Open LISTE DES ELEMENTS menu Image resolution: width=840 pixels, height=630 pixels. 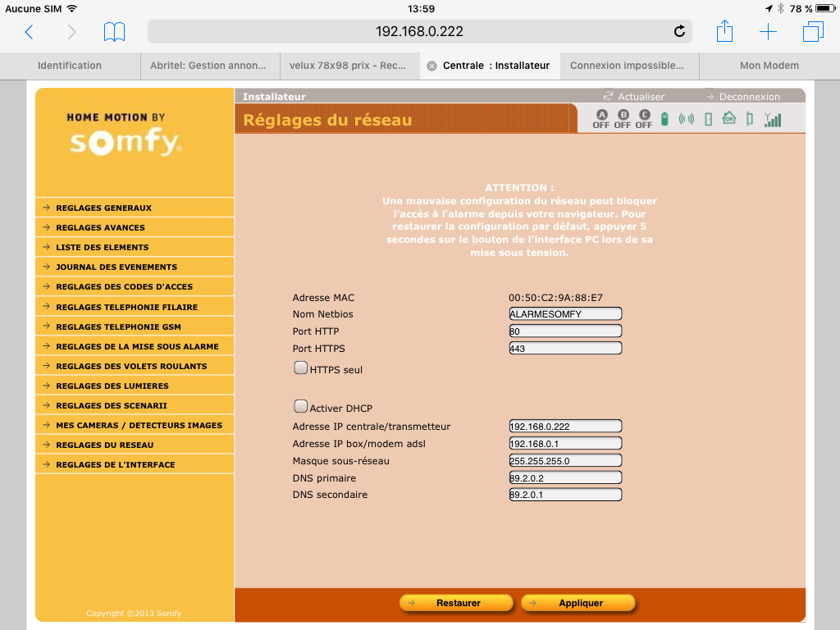coord(135,248)
